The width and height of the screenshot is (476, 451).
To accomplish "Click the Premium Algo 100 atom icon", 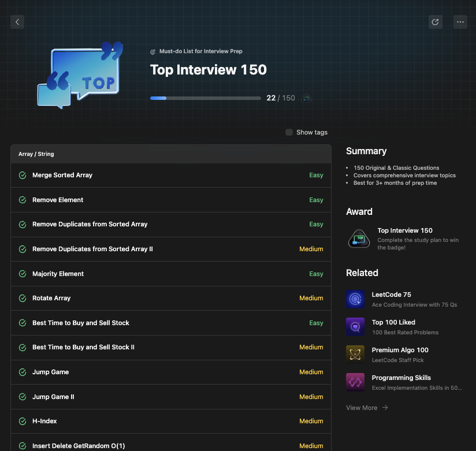I will coord(355,354).
